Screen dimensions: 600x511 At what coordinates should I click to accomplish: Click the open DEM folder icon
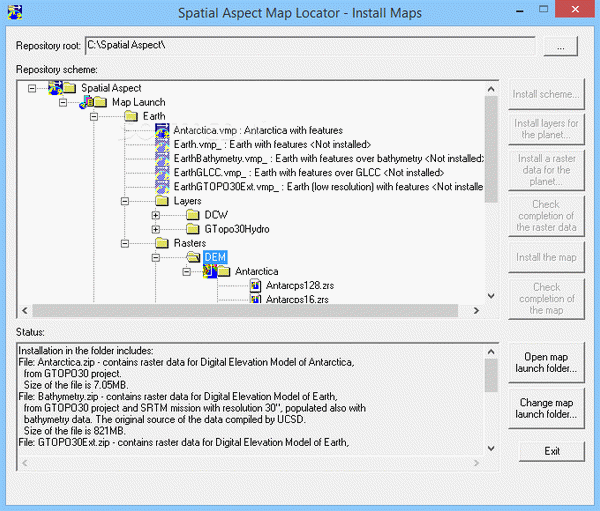tap(193, 257)
